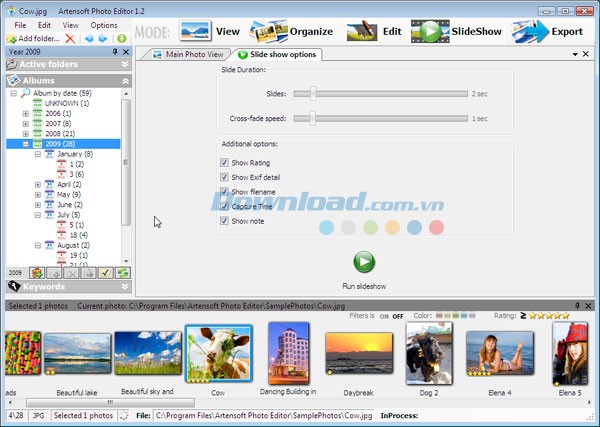Click the Add folder button
The height and width of the screenshot is (427, 600).
(32, 38)
